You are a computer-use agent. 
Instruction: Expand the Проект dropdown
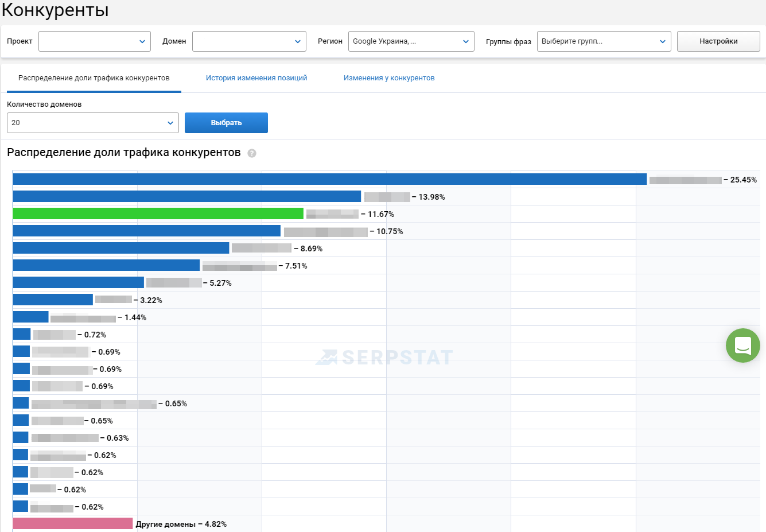click(95, 41)
